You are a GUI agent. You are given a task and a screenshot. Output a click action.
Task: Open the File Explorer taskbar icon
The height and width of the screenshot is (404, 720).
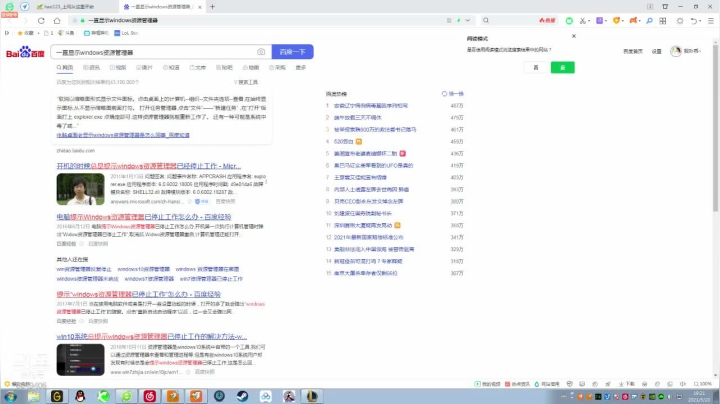(x=34, y=396)
